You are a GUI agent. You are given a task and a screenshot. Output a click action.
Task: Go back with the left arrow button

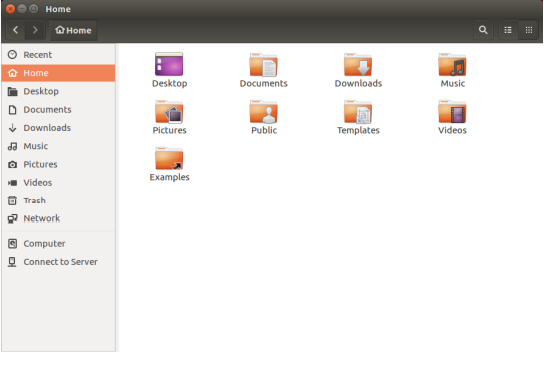(15, 30)
